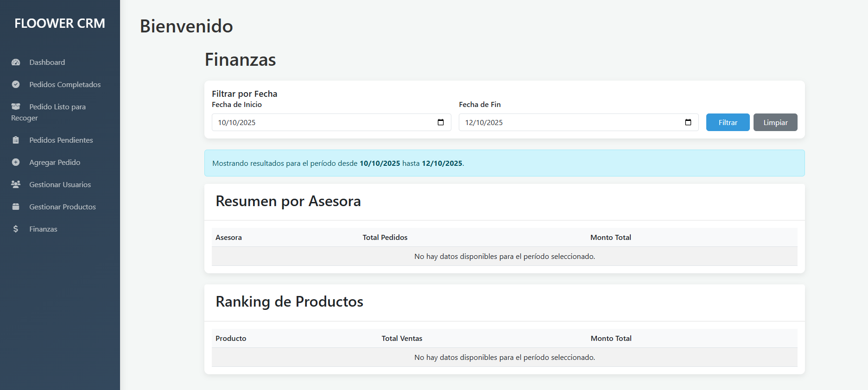Click the clipboard icon beside Pedidos Pendientes
868x390 pixels.
pyautogui.click(x=16, y=140)
